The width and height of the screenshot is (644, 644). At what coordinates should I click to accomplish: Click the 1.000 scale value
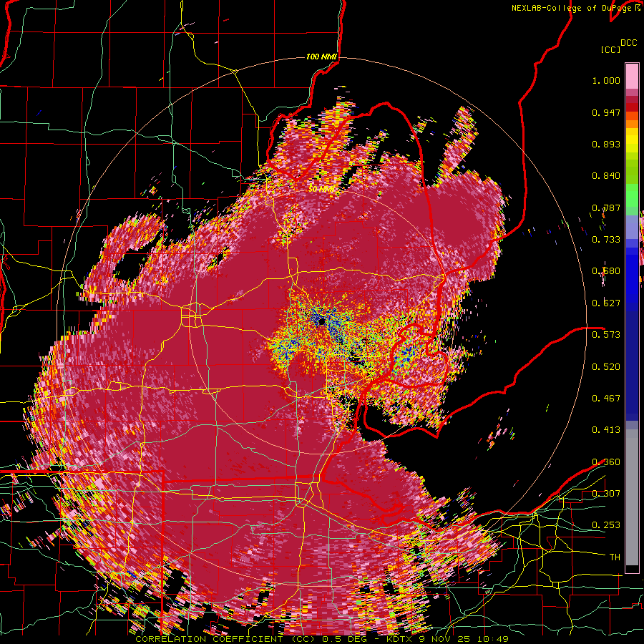606,80
